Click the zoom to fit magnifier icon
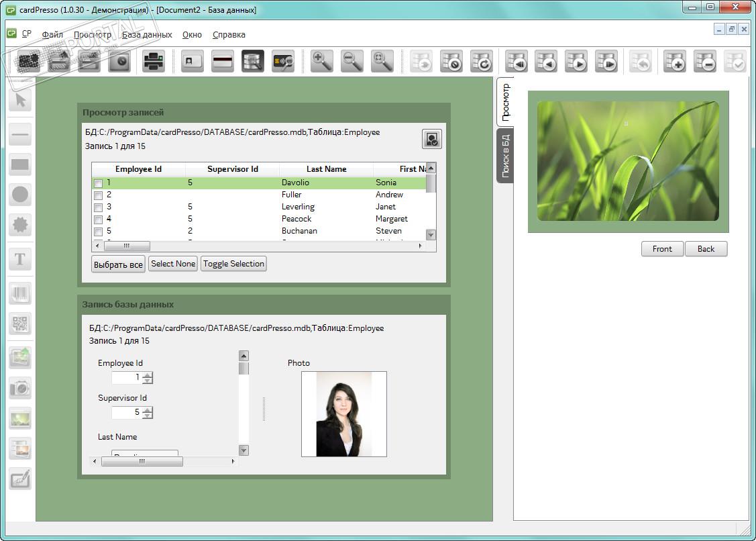Image resolution: width=756 pixels, height=541 pixels. 382,61
